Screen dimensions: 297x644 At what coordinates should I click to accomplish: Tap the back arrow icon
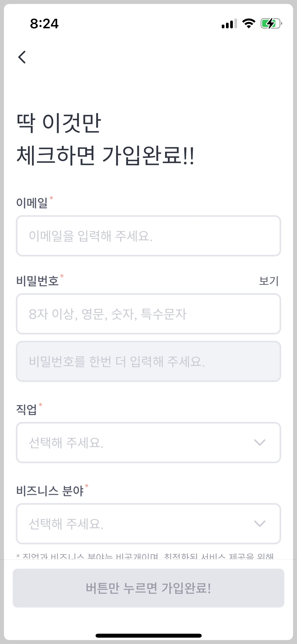pos(22,57)
